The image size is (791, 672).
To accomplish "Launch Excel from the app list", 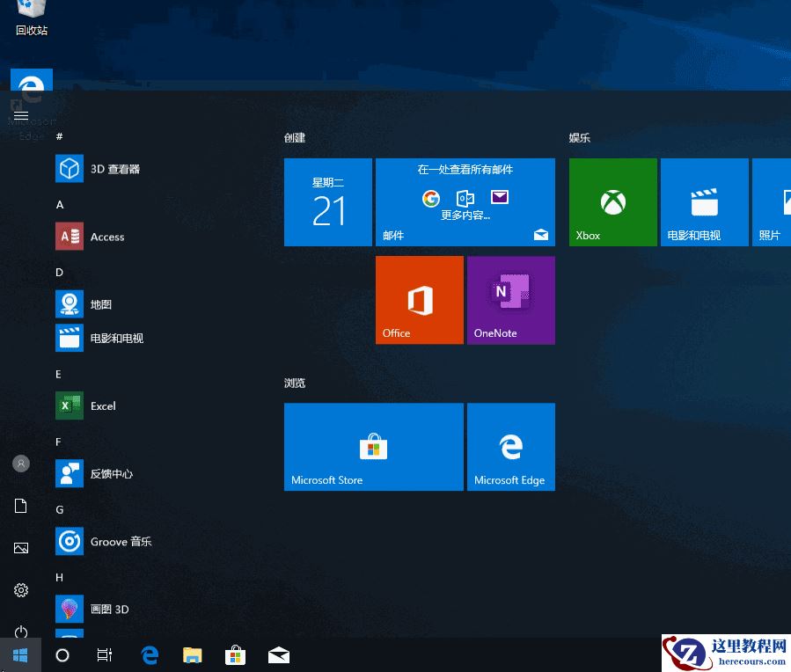I will point(103,405).
